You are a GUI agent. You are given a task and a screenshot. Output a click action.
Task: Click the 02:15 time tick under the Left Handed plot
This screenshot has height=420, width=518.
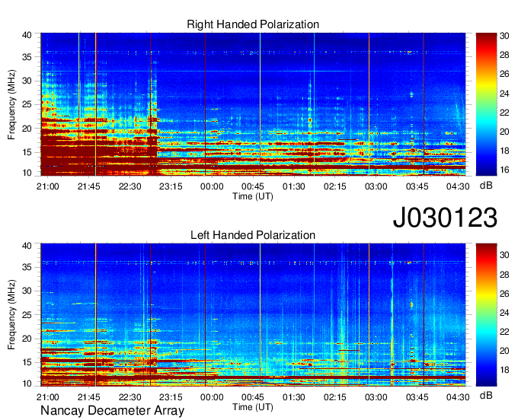click(335, 397)
